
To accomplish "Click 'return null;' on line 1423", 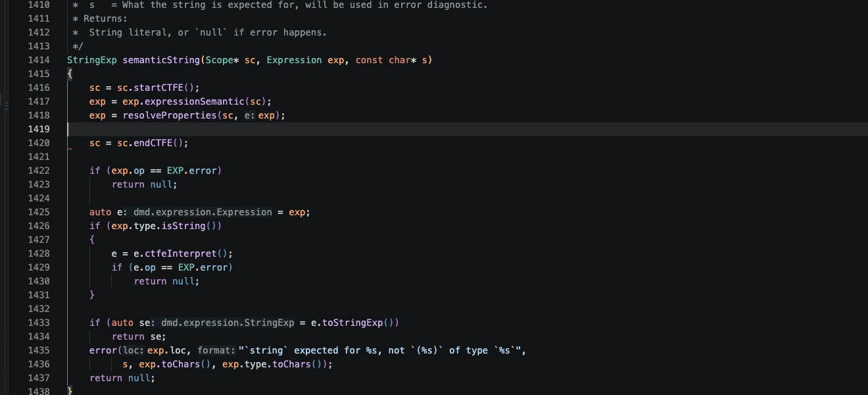I will tap(145, 184).
